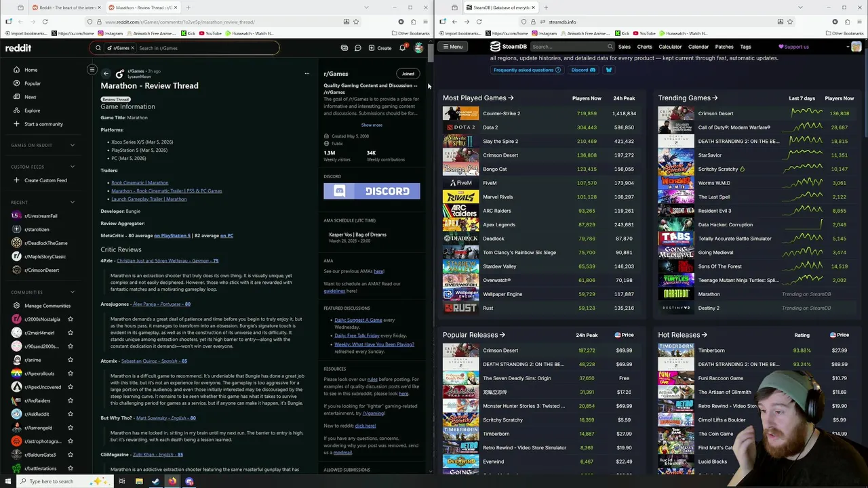Open the post's three-dot options menu
The width and height of the screenshot is (868, 488).
[307, 73]
